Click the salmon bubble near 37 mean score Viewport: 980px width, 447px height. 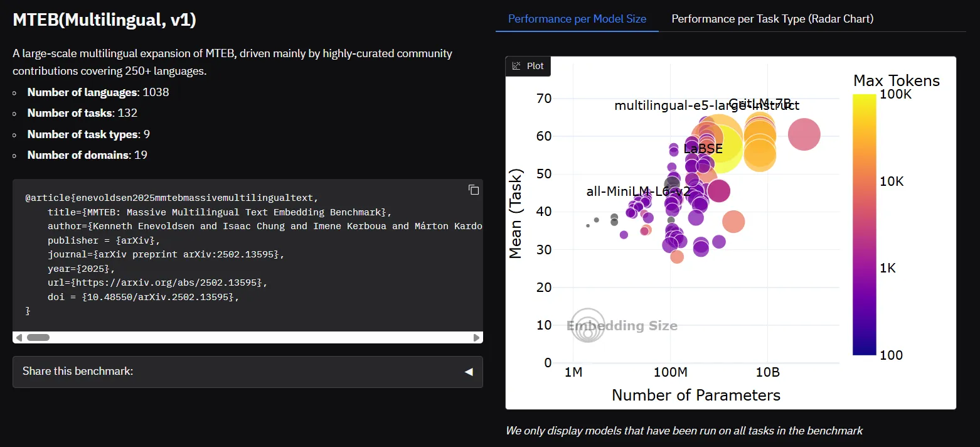click(733, 221)
